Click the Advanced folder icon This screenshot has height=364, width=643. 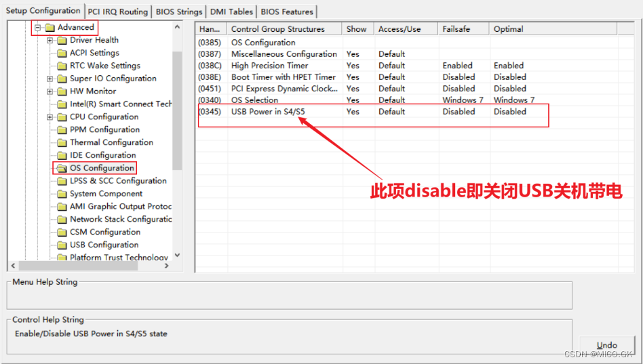tap(50, 28)
